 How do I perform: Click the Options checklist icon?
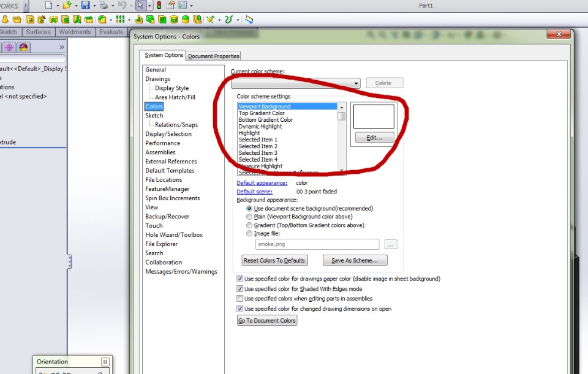point(183,6)
